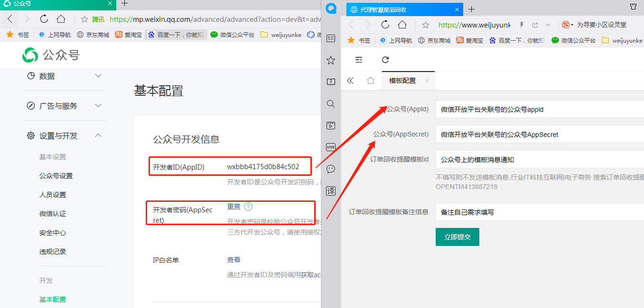The image size is (644, 308).
Task: Click the share icon in right address bar
Action: pos(535,25)
